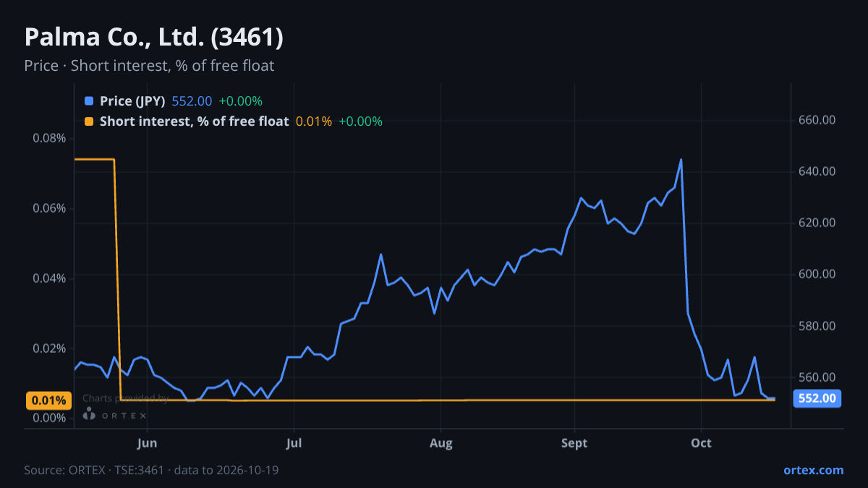
Task: Click the 660.00 right axis label
Action: pyautogui.click(x=817, y=120)
